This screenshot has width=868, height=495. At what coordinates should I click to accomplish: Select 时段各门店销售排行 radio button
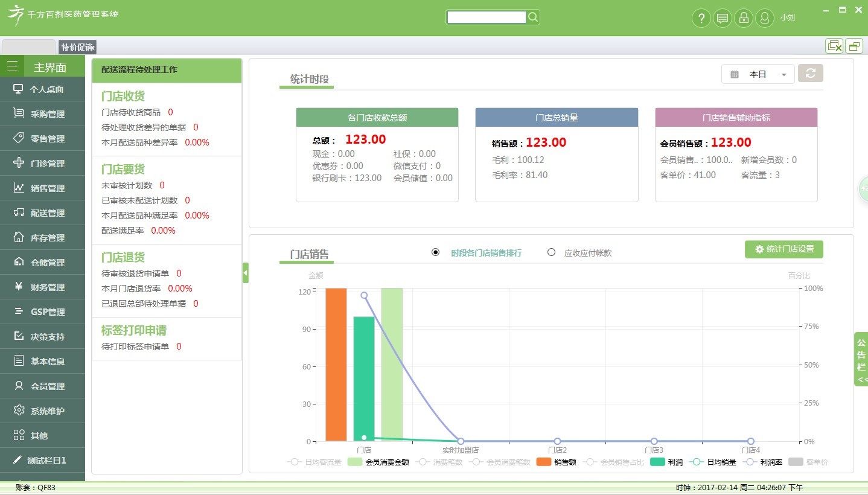coord(436,252)
